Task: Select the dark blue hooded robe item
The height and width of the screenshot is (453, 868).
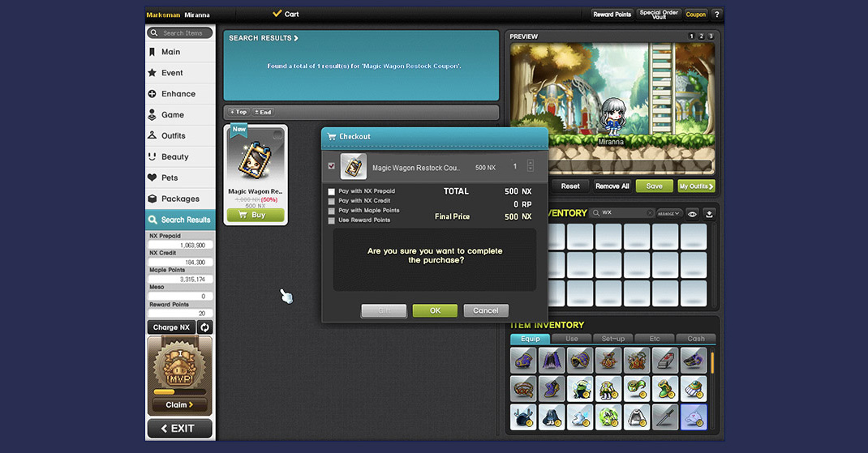Action: click(x=552, y=417)
